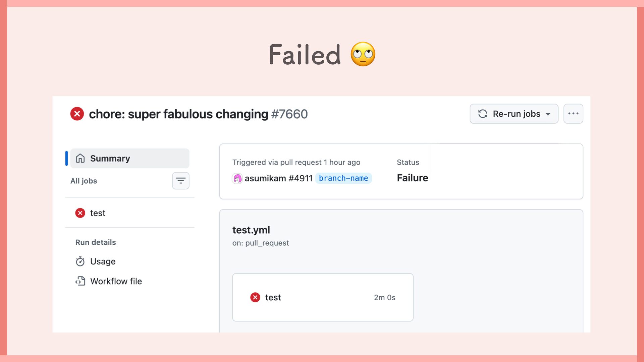Open pull request #4911 link
Screen dimensions: 644x362
[x=300, y=178]
